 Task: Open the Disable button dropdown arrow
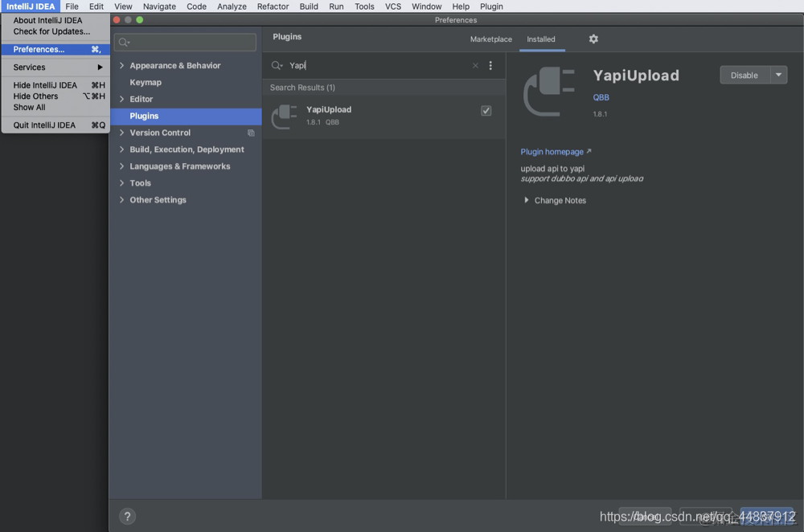[x=778, y=75]
